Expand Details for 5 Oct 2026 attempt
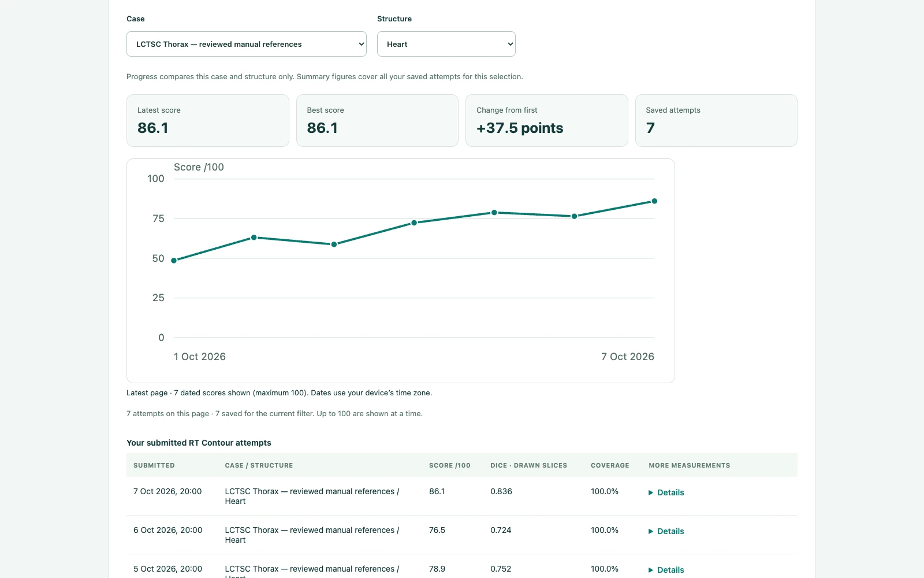Screen dimensions: 924x578 point(666,570)
